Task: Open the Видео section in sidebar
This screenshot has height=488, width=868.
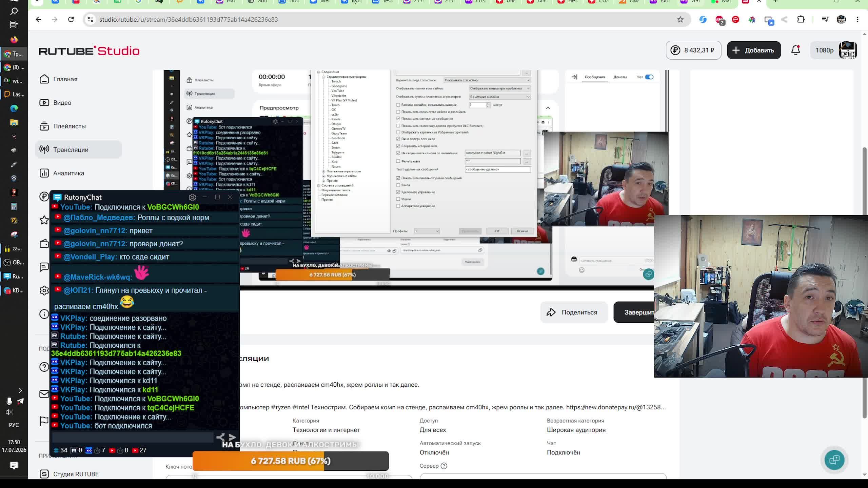Action: [x=55, y=102]
